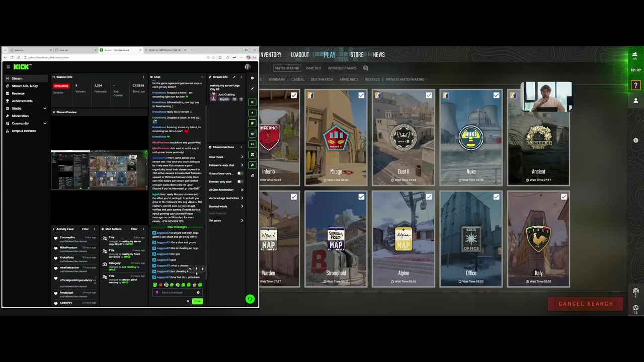This screenshot has width=644, height=362.
Task: Uncheck the Office map checkbox
Action: pyautogui.click(x=496, y=197)
